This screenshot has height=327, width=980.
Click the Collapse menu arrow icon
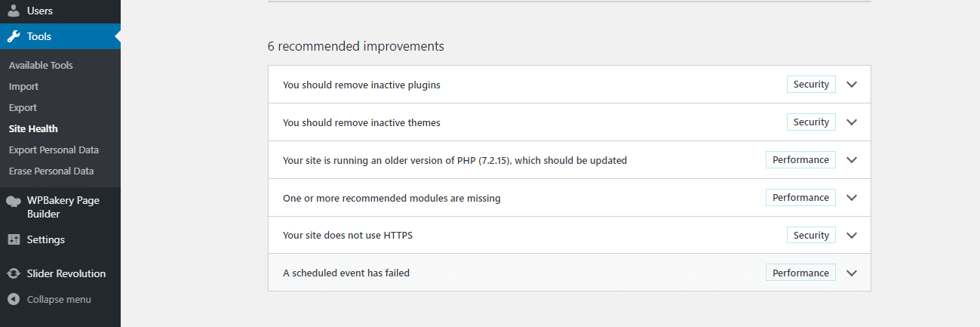click(14, 299)
